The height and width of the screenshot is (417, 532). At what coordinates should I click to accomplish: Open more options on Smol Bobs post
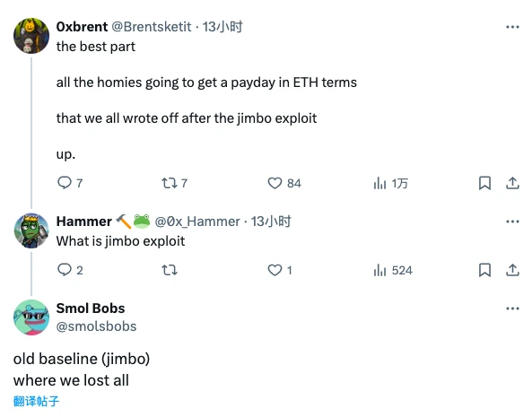(x=512, y=308)
